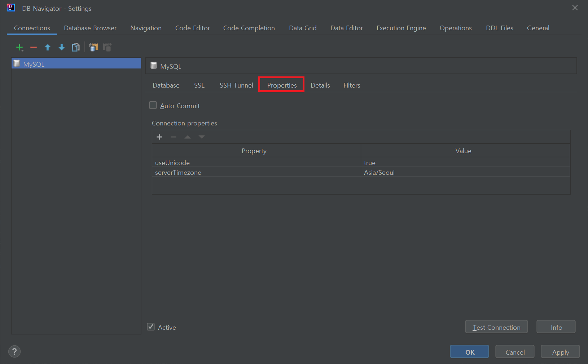Click the IntelliJ icon in the title bar
The image size is (588, 364).
click(11, 8)
